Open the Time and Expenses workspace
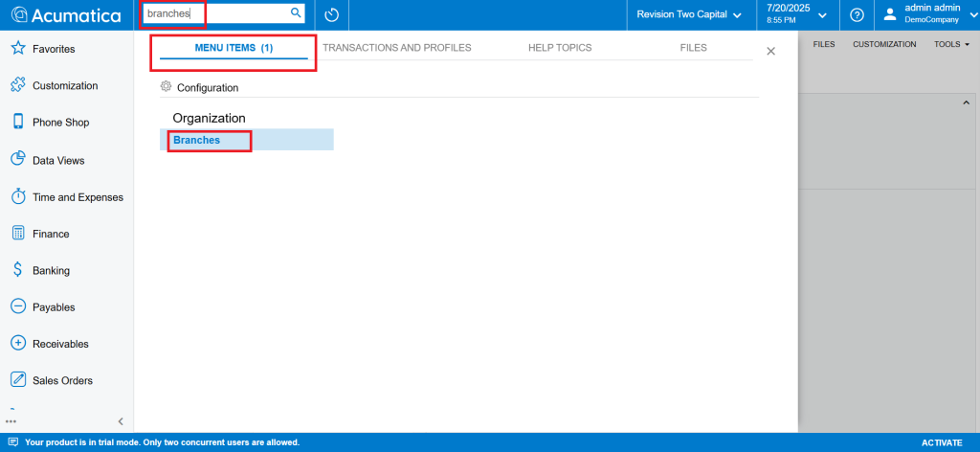The image size is (980, 452). (x=78, y=197)
